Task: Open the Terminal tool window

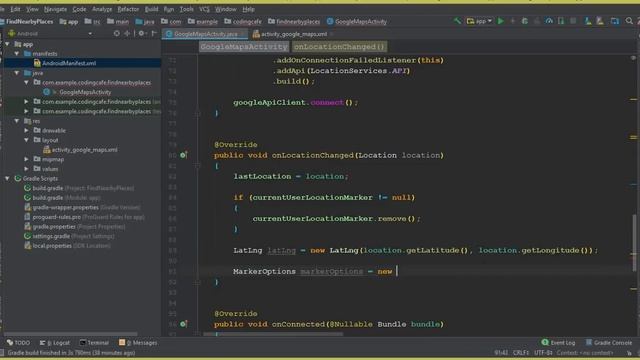Action: coord(94,343)
